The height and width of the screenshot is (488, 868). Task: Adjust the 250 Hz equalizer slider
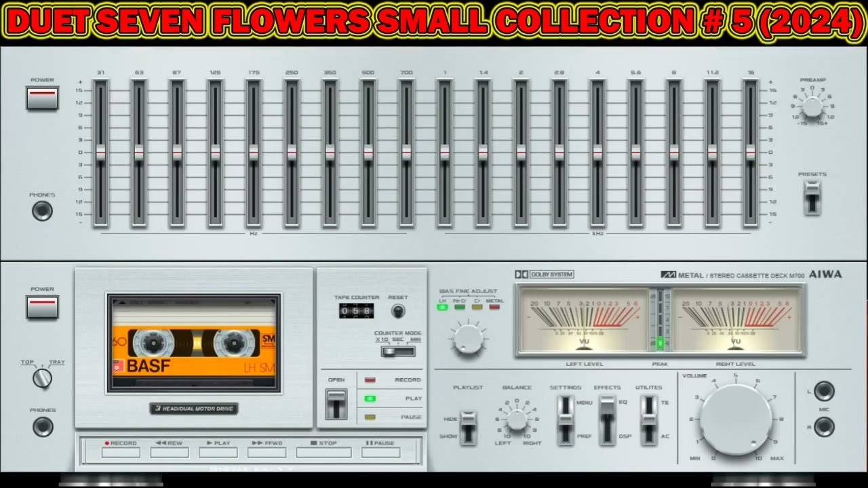(292, 153)
